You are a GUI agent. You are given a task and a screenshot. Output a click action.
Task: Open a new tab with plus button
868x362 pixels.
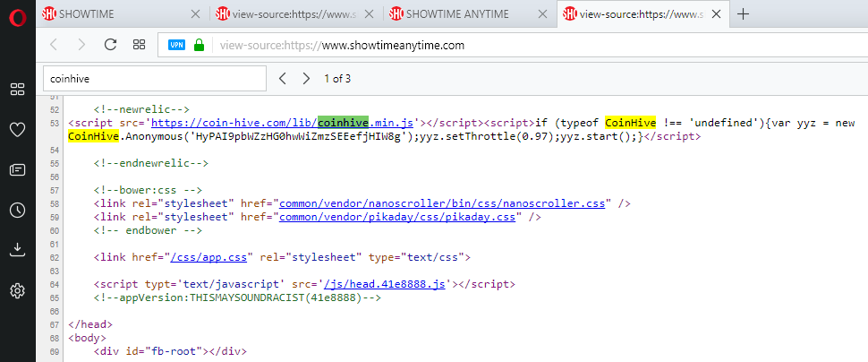point(744,14)
